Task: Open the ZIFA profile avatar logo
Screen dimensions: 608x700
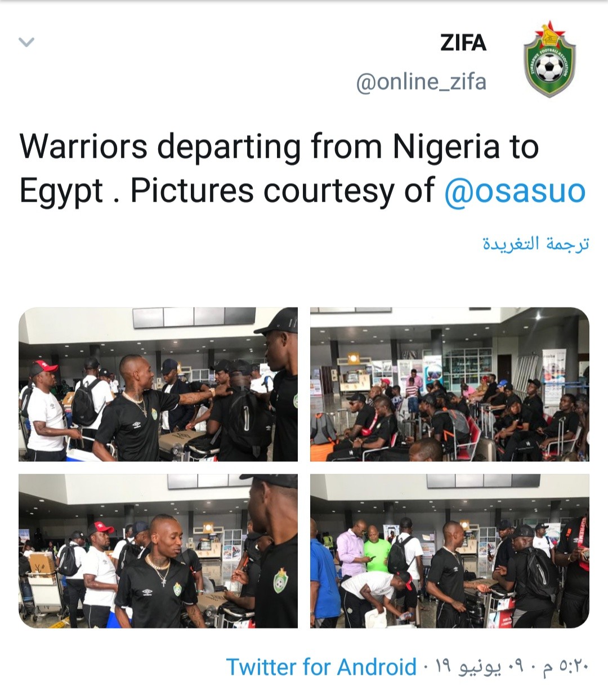Action: point(549,60)
